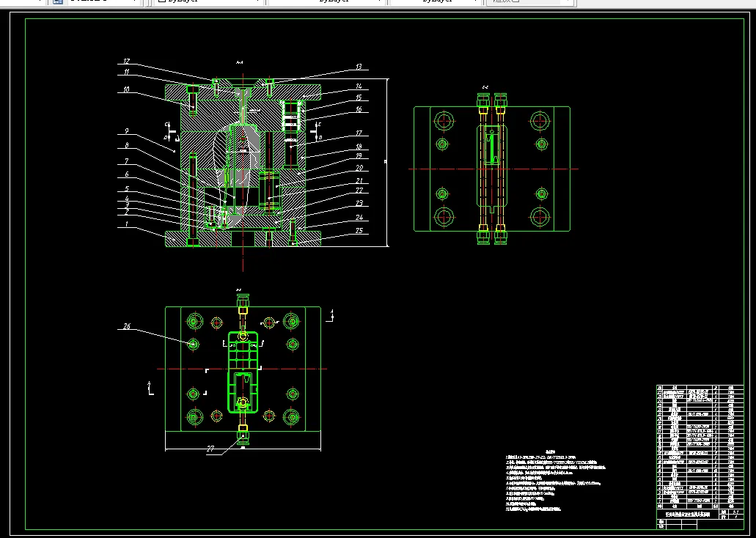Select part balloon number 15
756x538 pixels.
(x=359, y=98)
